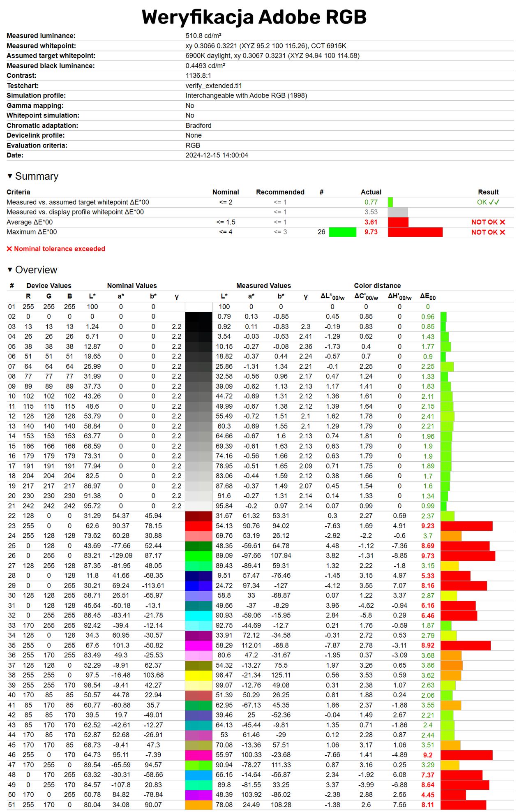Click the 'NOT OK' result for Average ΔE*00
The height and width of the screenshot is (812, 526).
[x=488, y=222]
